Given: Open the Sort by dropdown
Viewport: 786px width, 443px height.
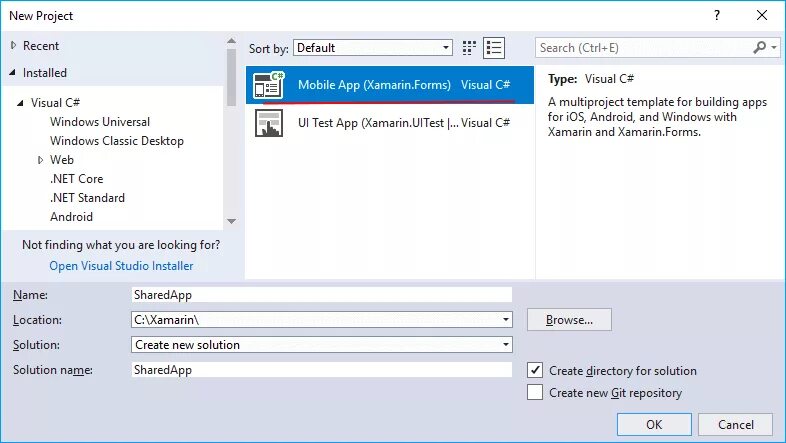Looking at the screenshot, I should coord(373,48).
